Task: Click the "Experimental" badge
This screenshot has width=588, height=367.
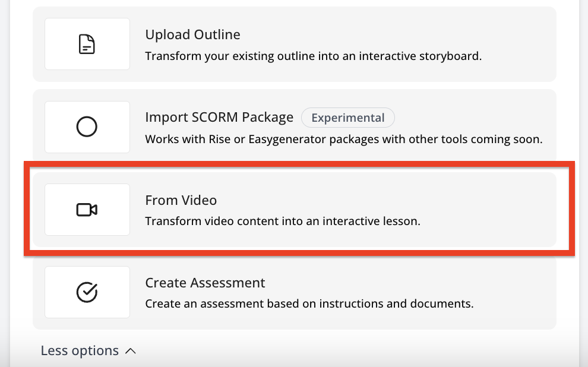Action: tap(347, 118)
